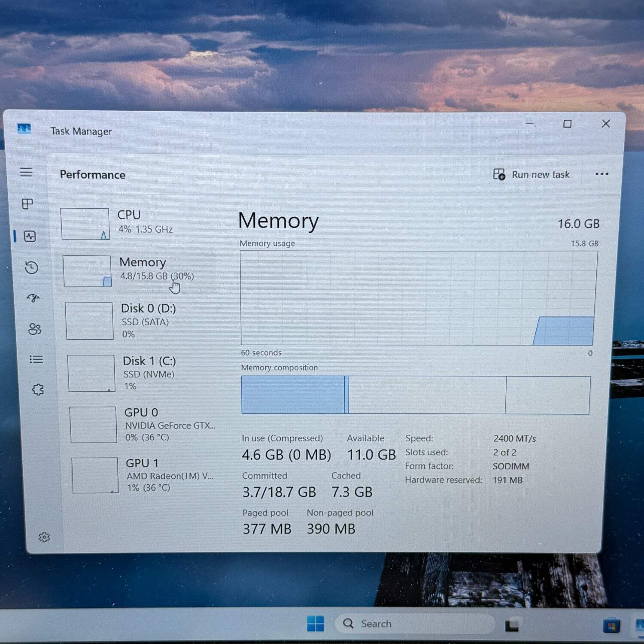Image resolution: width=644 pixels, height=644 pixels.
Task: Open Task Manager settings gear
Action: [x=44, y=537]
